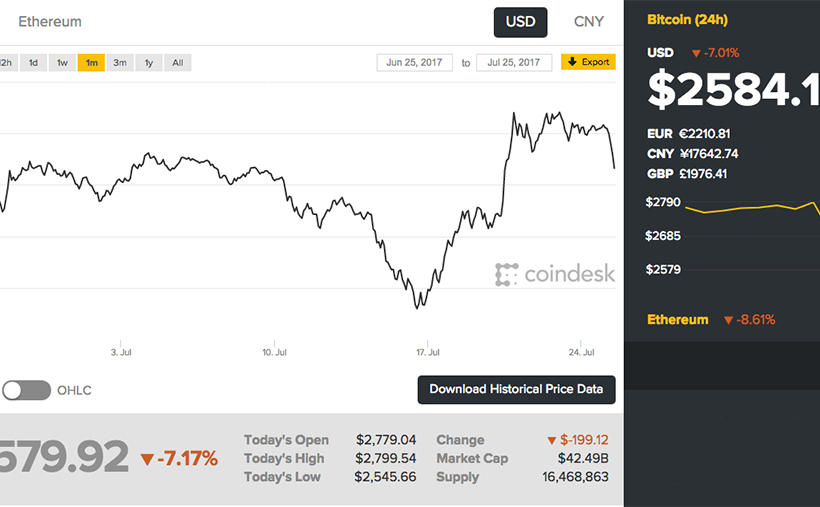Switch currency to CNY

589,22
